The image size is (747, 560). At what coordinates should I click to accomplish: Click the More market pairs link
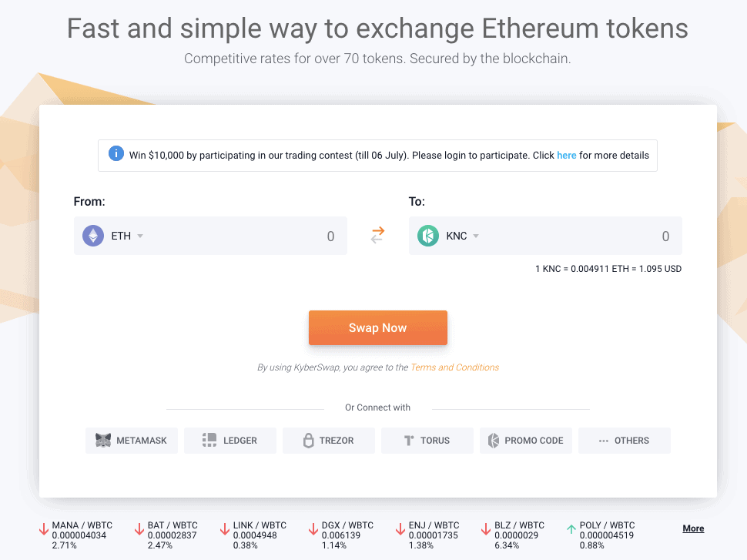click(693, 528)
